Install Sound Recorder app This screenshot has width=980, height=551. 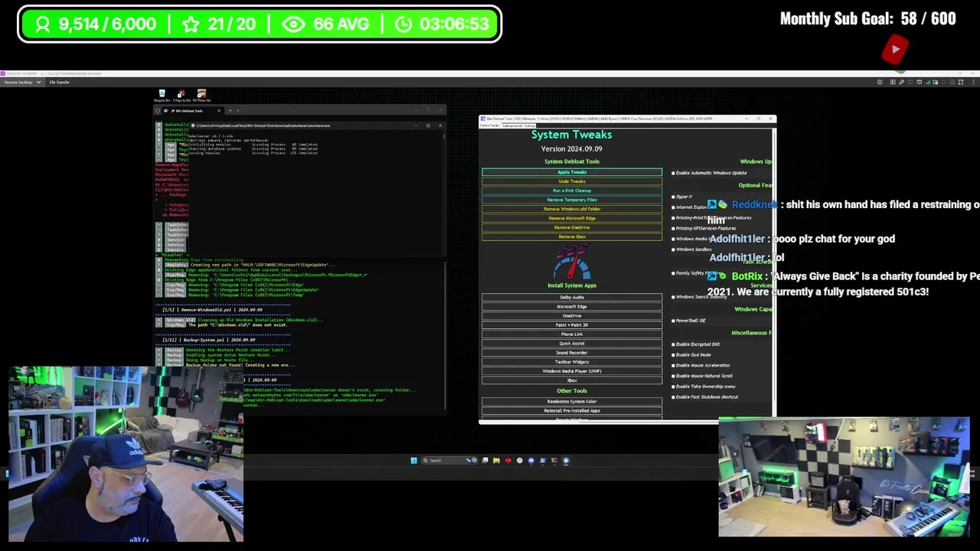[572, 352]
